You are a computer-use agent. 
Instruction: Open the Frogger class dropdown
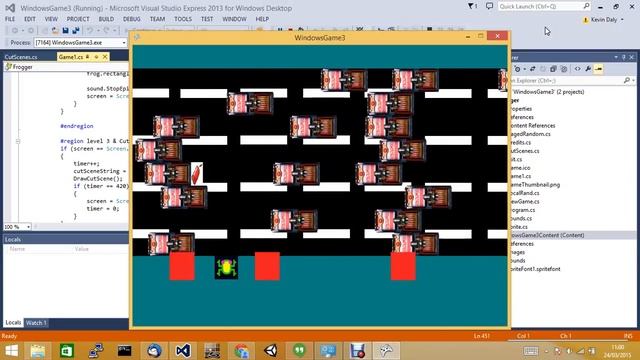click(67, 67)
